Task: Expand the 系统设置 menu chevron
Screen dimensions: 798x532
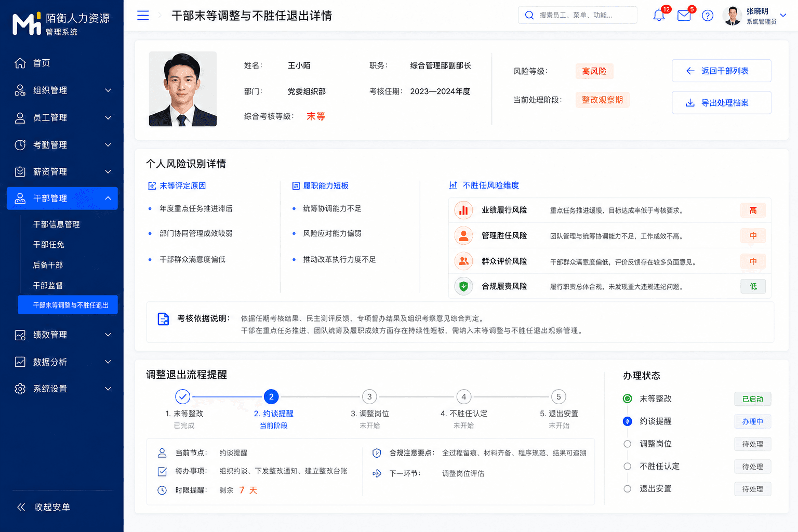Action: (x=108, y=389)
